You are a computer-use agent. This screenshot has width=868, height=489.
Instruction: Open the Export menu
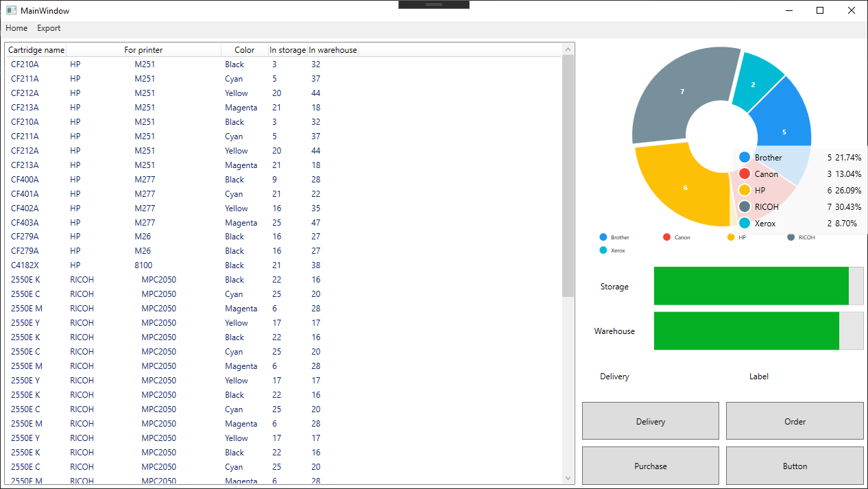coord(49,28)
